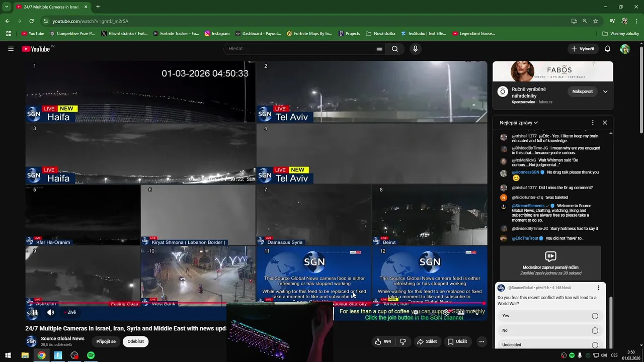This screenshot has width=644, height=362.
Task: Open Source Global News channel avatar
Action: (x=31, y=341)
